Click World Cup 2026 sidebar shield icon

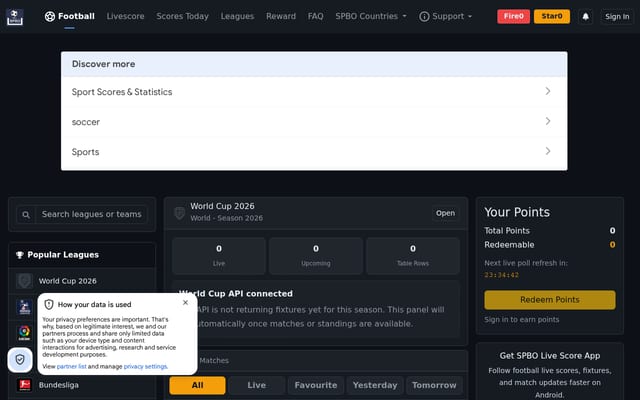coord(24,281)
